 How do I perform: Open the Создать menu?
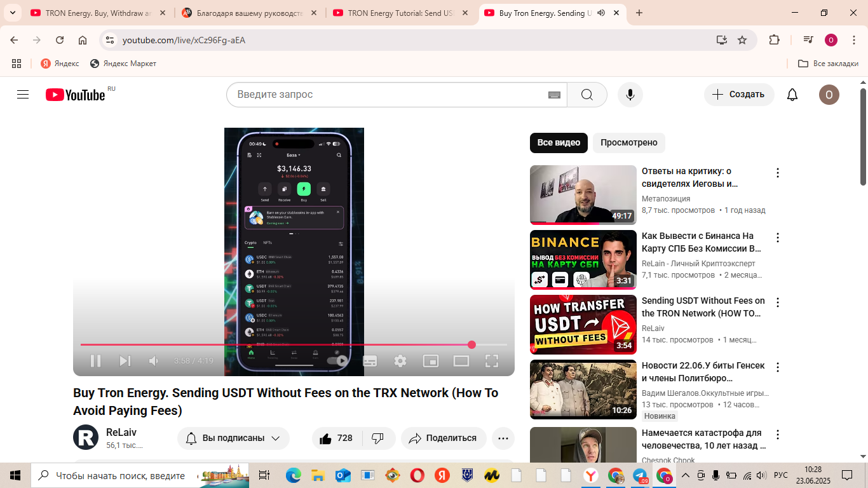739,95
